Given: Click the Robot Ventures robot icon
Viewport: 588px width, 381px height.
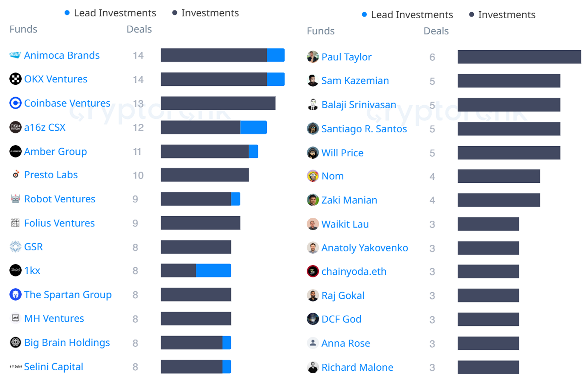Looking at the screenshot, I should click(x=15, y=199).
